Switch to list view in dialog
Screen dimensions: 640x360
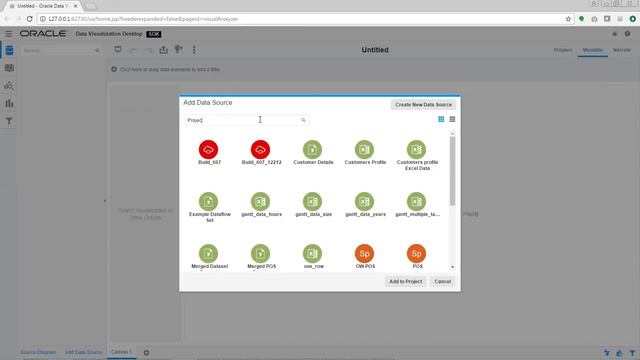452,119
